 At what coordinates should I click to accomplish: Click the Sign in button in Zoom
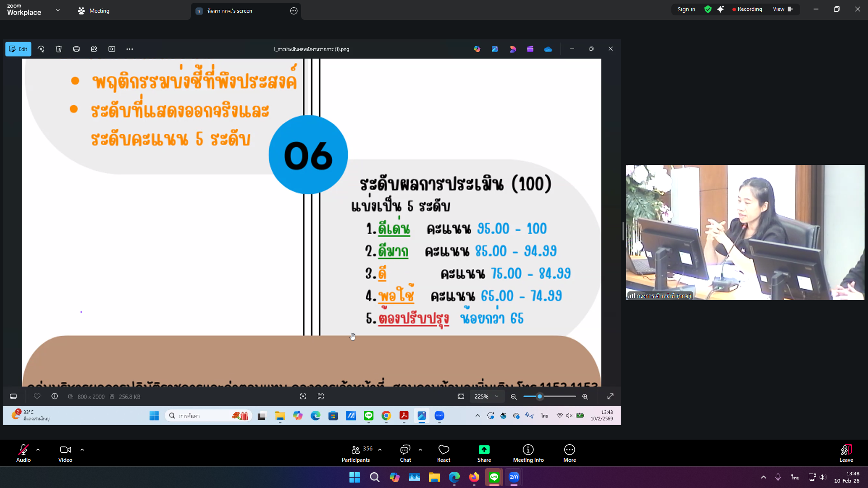[x=686, y=9]
